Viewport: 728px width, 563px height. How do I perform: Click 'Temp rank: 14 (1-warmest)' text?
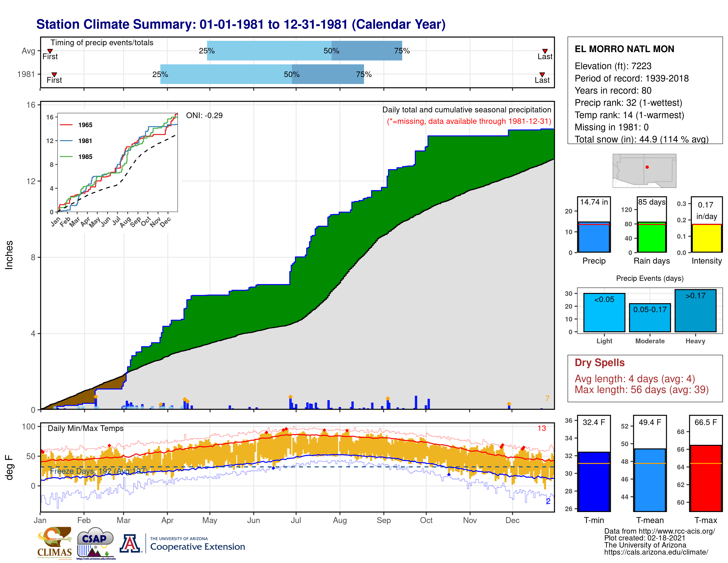tap(629, 115)
